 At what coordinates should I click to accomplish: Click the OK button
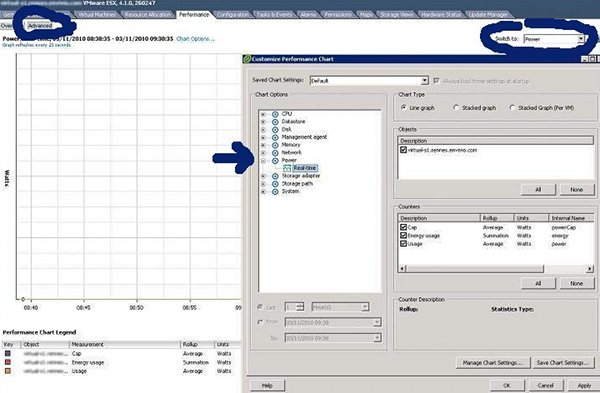click(507, 386)
